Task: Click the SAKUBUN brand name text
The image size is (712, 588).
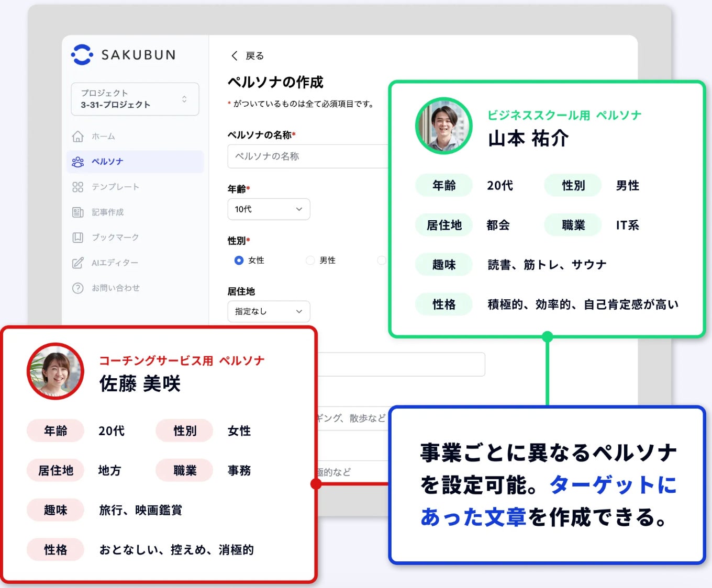Action: click(138, 55)
